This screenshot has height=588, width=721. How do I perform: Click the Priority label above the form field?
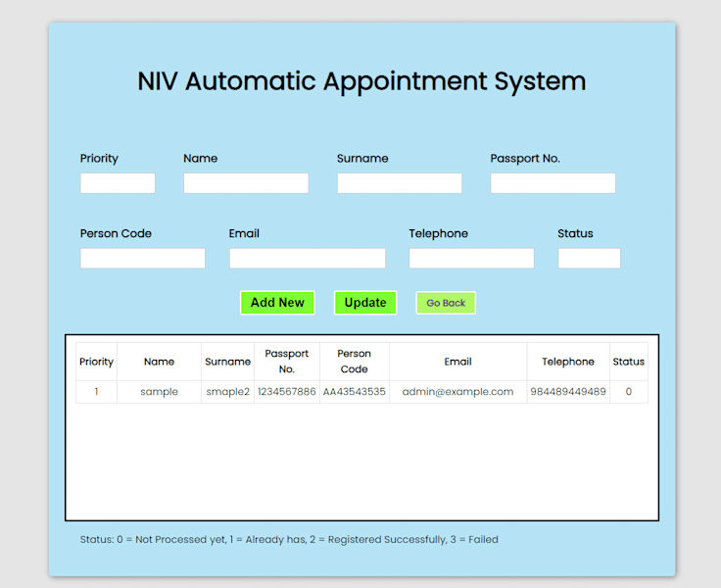pos(99,159)
